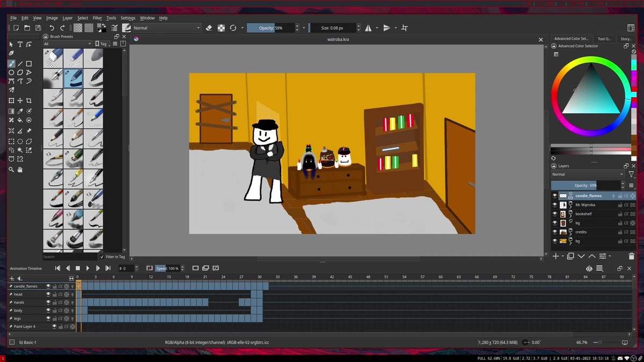This screenshot has height=362, width=644.
Task: Open the Tag button menu
Action: click(x=102, y=43)
